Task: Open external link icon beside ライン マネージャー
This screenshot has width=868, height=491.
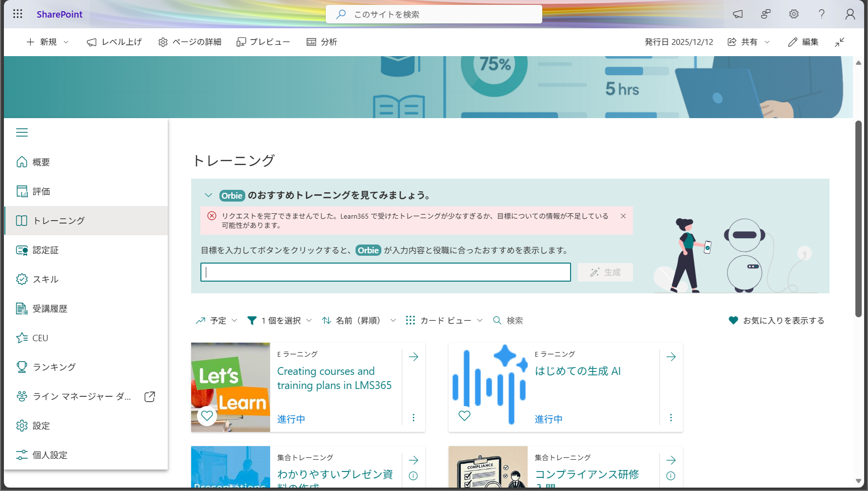Action: (x=150, y=397)
